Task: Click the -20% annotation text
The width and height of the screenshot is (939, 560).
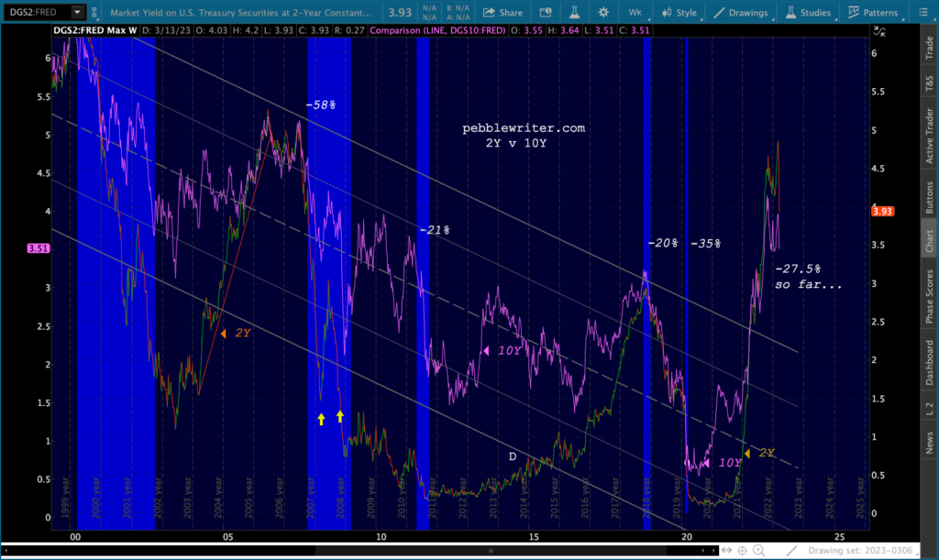Action: click(663, 244)
